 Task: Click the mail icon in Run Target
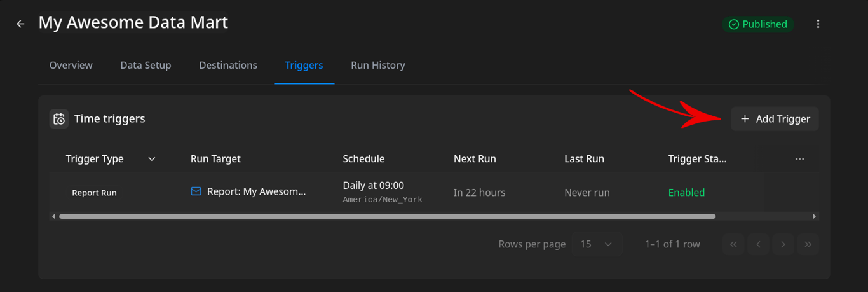click(x=196, y=191)
